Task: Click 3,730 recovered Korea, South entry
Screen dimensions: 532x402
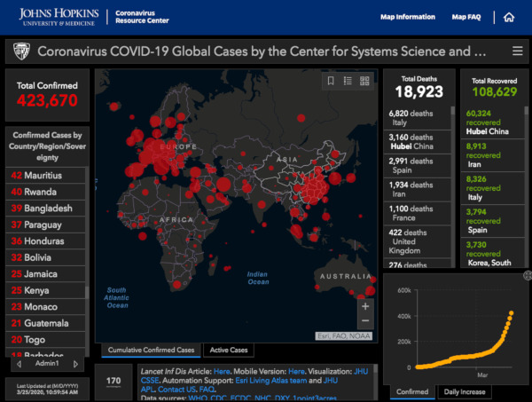Action: pyautogui.click(x=493, y=253)
